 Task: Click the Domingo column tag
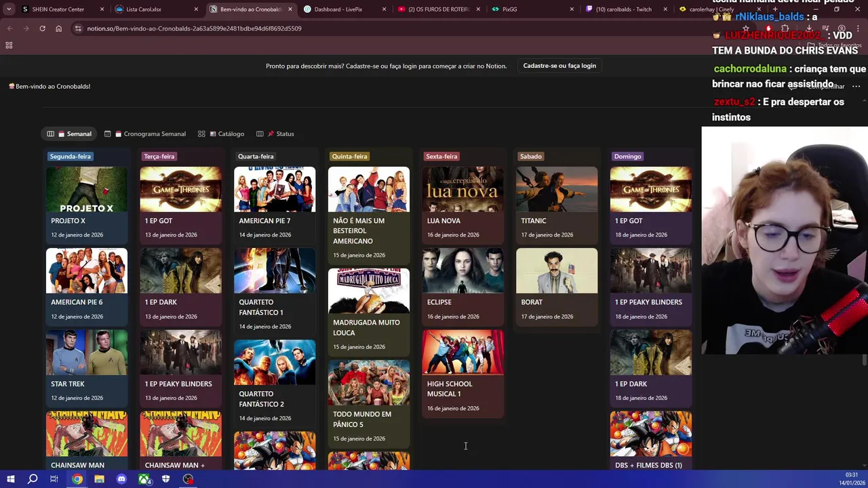pyautogui.click(x=627, y=157)
